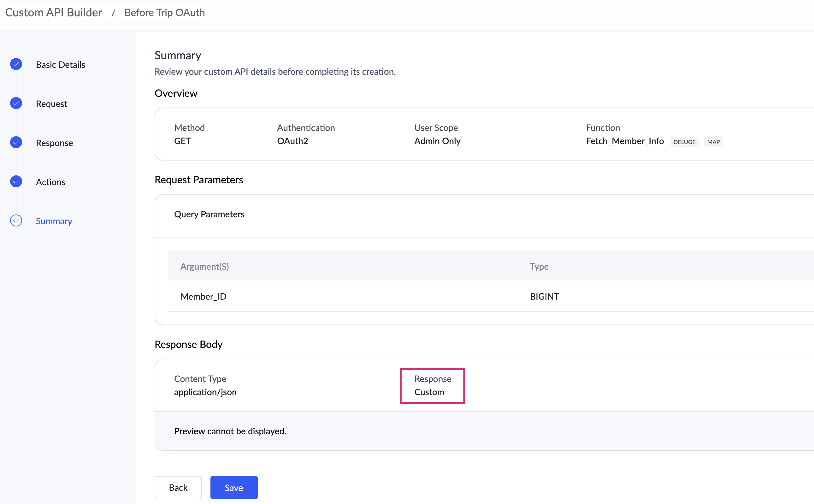Click the Basic Details checkmark icon

point(16,64)
